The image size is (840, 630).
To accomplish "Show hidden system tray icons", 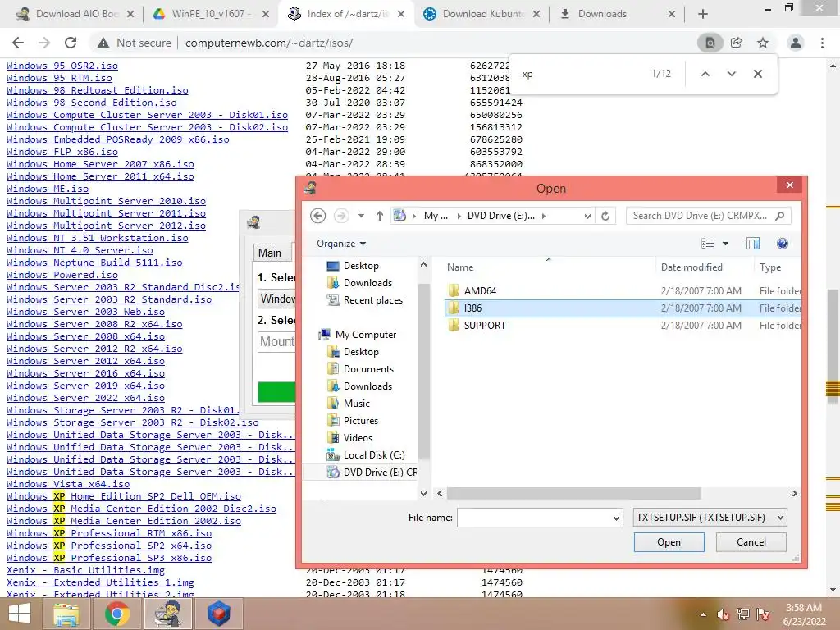I will tap(703, 614).
